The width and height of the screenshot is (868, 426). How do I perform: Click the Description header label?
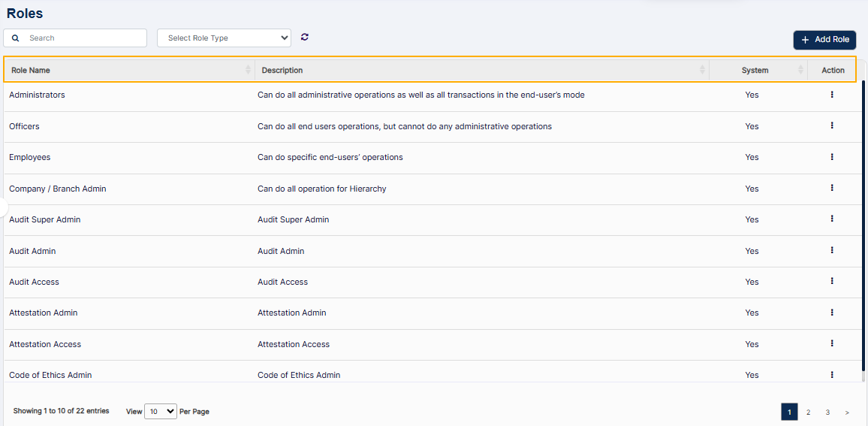tap(282, 71)
